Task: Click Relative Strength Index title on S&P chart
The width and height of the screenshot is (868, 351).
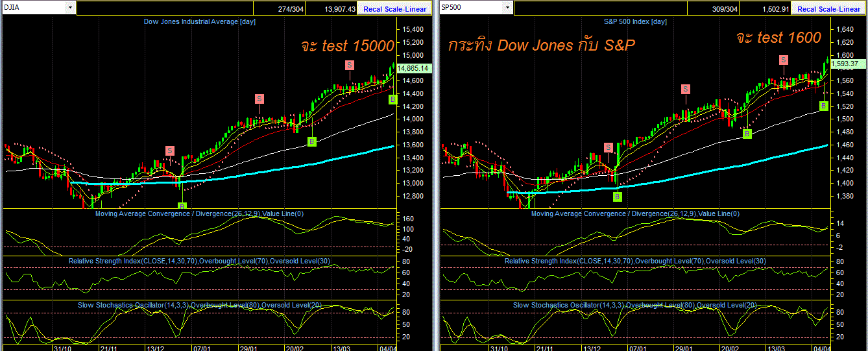Action: (636, 261)
